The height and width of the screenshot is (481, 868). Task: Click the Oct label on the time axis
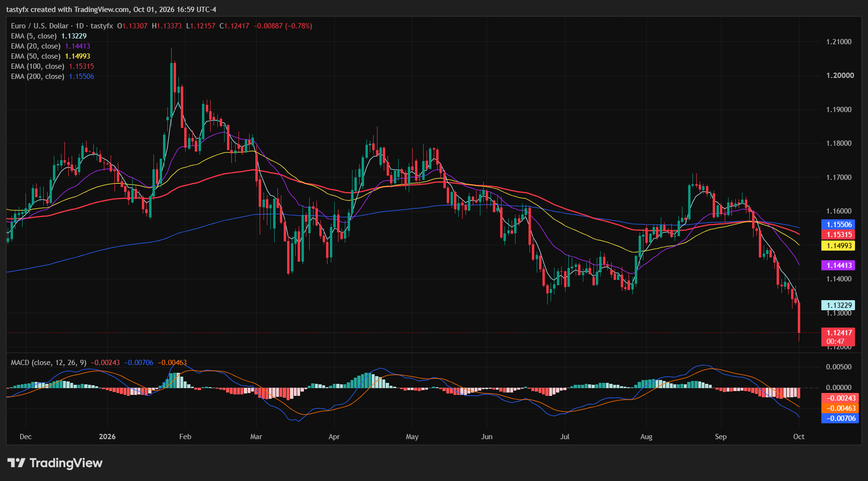click(x=799, y=437)
